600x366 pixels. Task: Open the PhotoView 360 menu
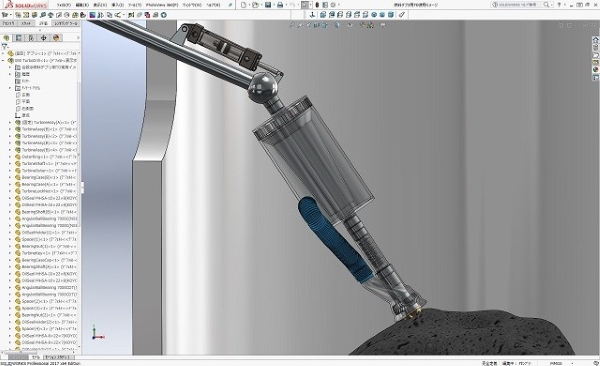(161, 5)
